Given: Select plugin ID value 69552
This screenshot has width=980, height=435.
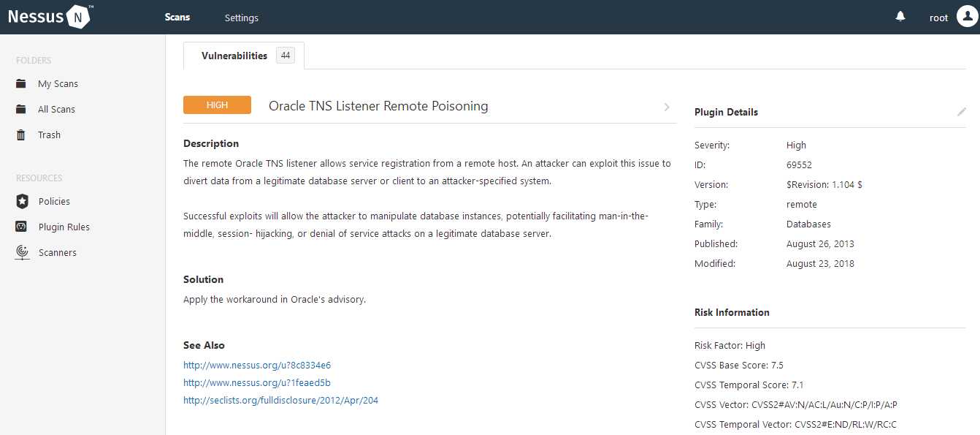Looking at the screenshot, I should click(799, 165).
